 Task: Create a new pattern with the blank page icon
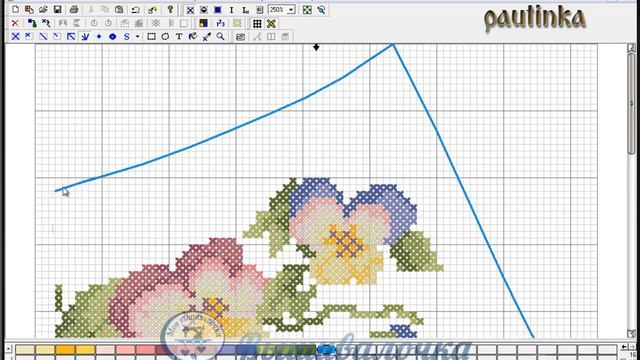tap(15, 9)
